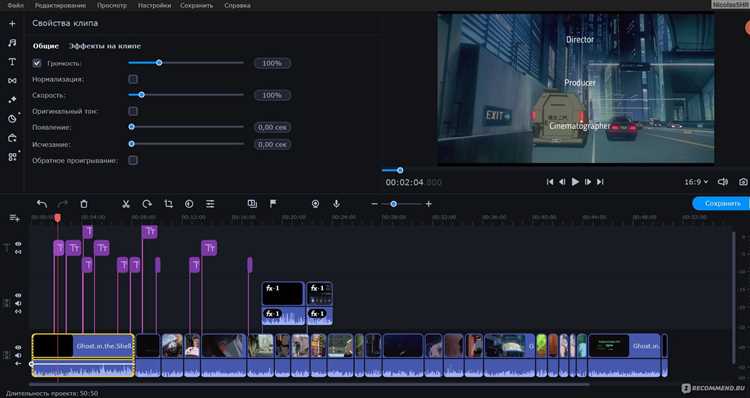The image size is (750, 398).
Task: Open the transition wizard icon
Action: pyautogui.click(x=252, y=204)
